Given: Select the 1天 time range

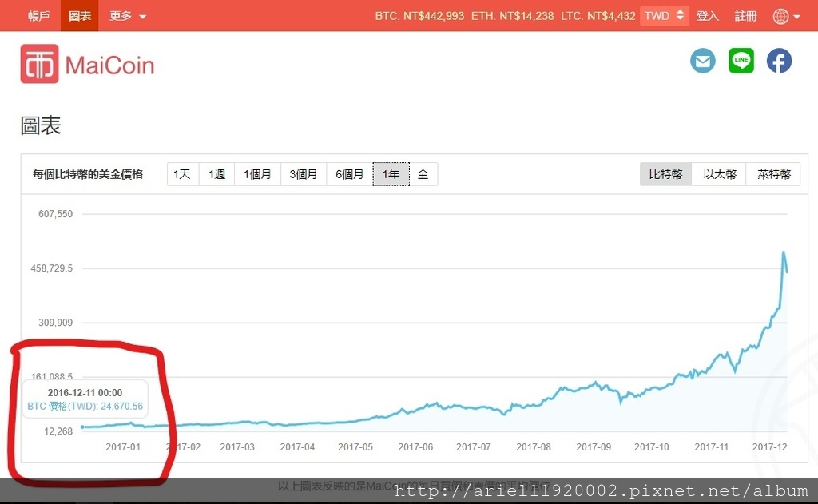Looking at the screenshot, I should click(182, 174).
